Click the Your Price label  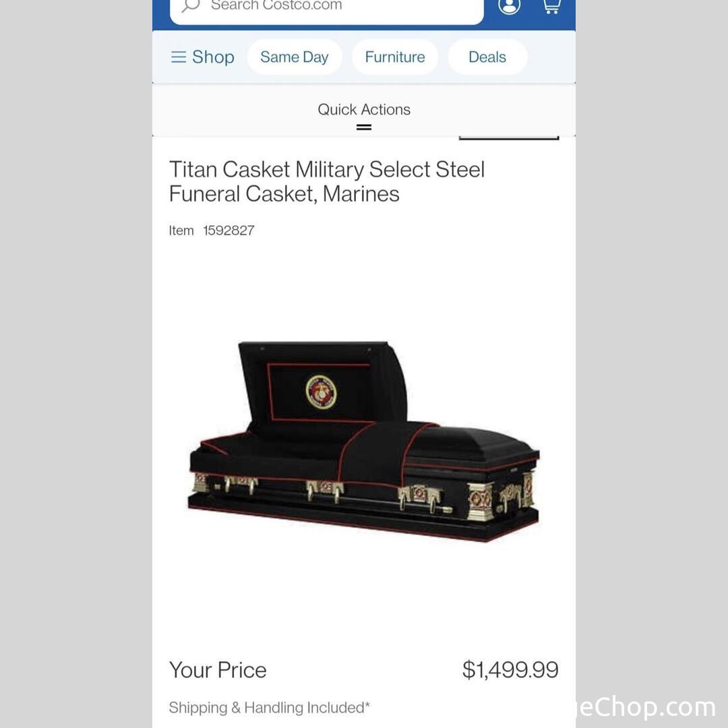click(x=218, y=670)
